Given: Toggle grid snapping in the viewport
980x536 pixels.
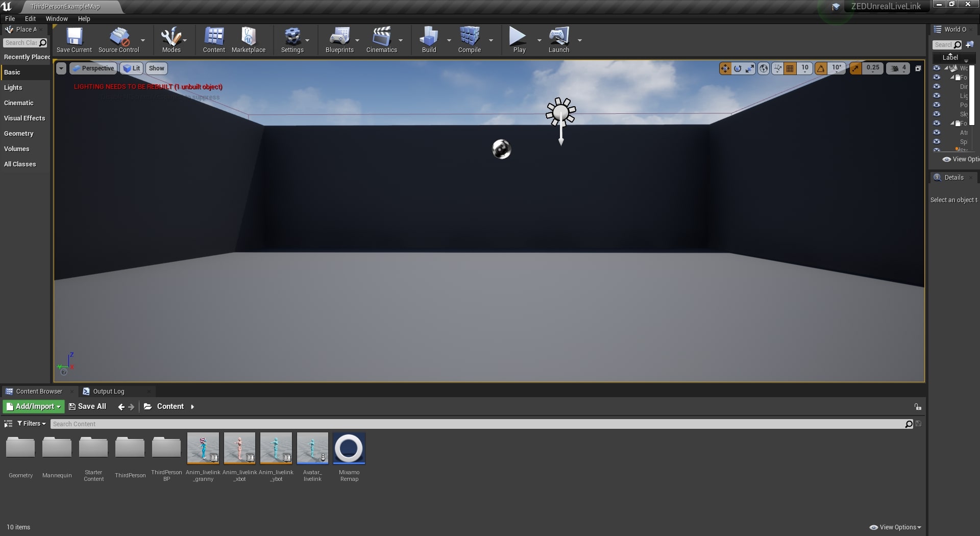Looking at the screenshot, I should 790,68.
